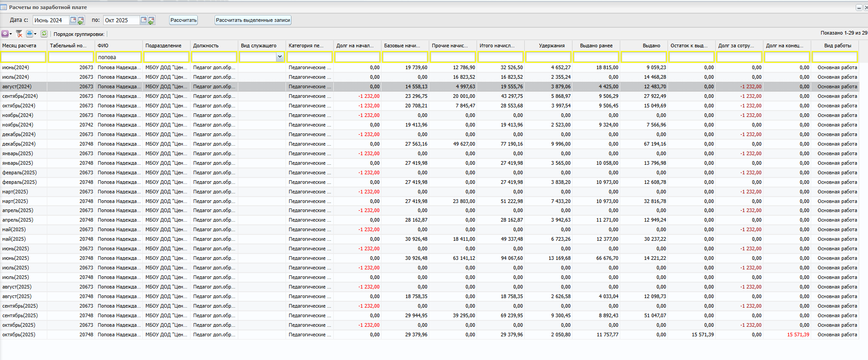Screen dimensions: 868x360
Task: Click the green arrow icon beside Окт 2025
Action: coord(151,20)
